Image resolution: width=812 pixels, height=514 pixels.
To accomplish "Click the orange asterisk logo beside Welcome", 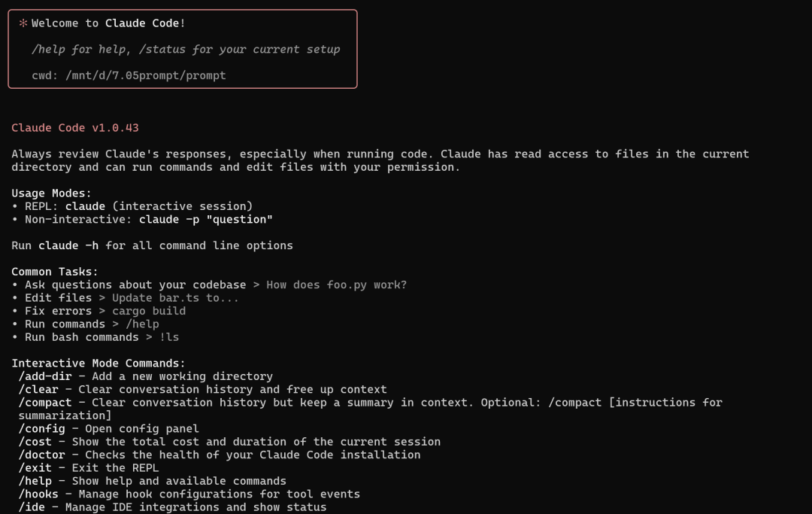I will pyautogui.click(x=23, y=23).
